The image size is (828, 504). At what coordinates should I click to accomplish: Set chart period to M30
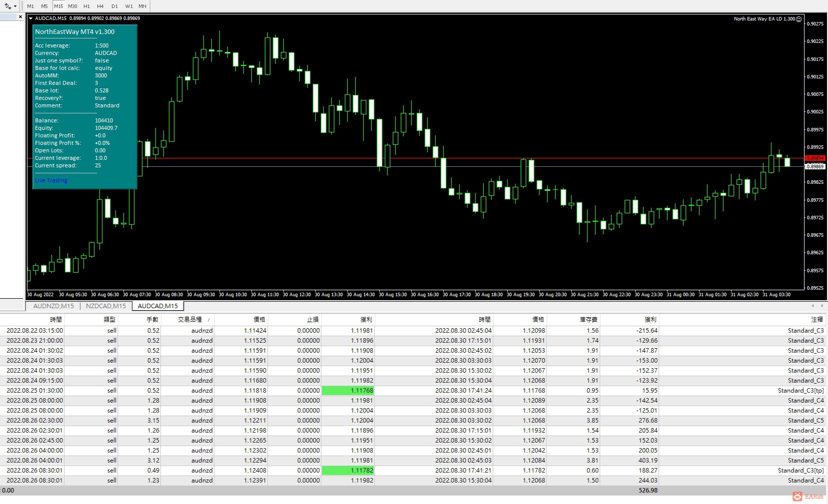(72, 6)
